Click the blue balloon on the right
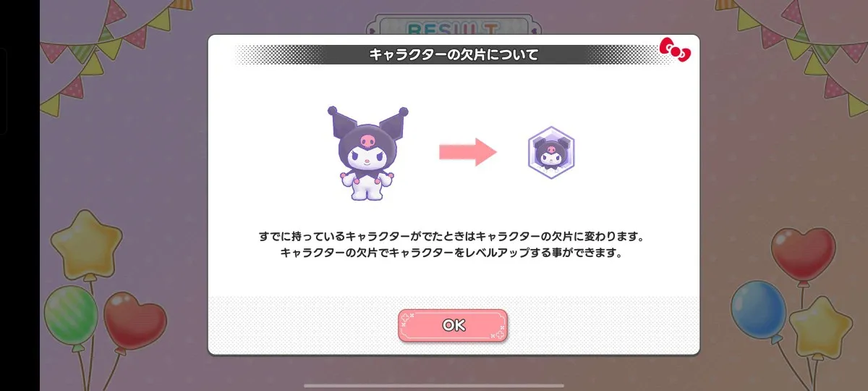Screen dimensions: 868x391 [x=759, y=309]
